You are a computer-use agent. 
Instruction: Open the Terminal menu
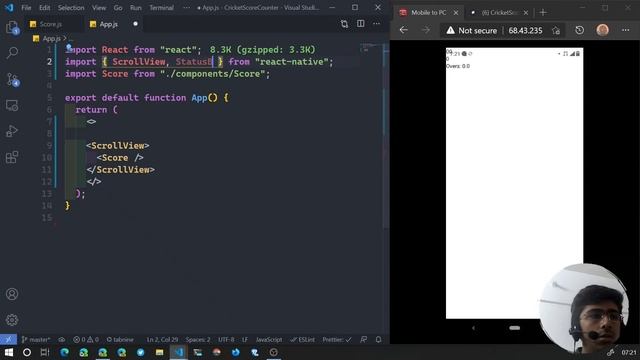[x=161, y=8]
